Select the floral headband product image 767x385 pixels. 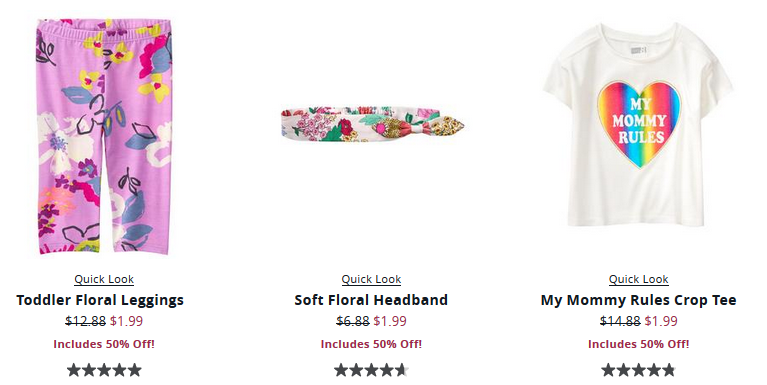pos(372,124)
